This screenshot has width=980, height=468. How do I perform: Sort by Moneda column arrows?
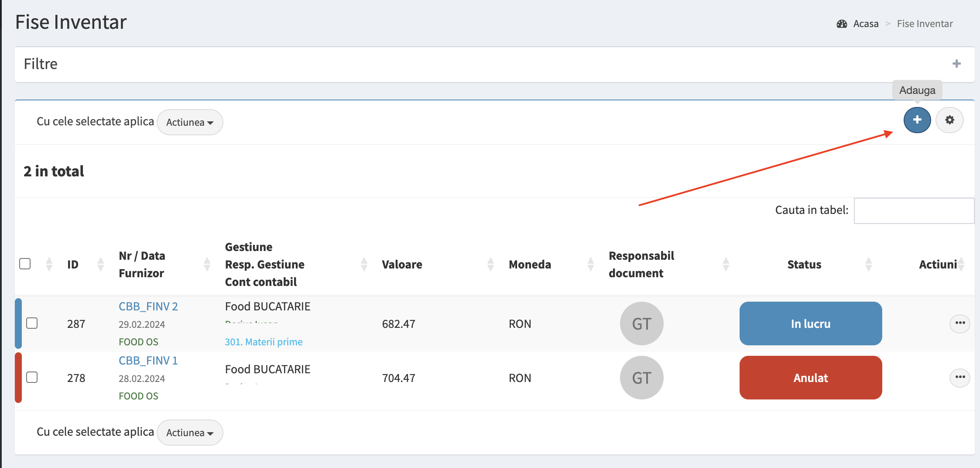(x=590, y=264)
